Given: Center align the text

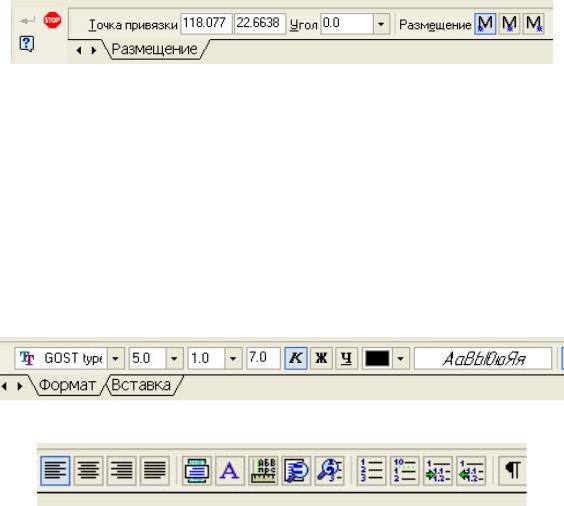Looking at the screenshot, I should 88,470.
